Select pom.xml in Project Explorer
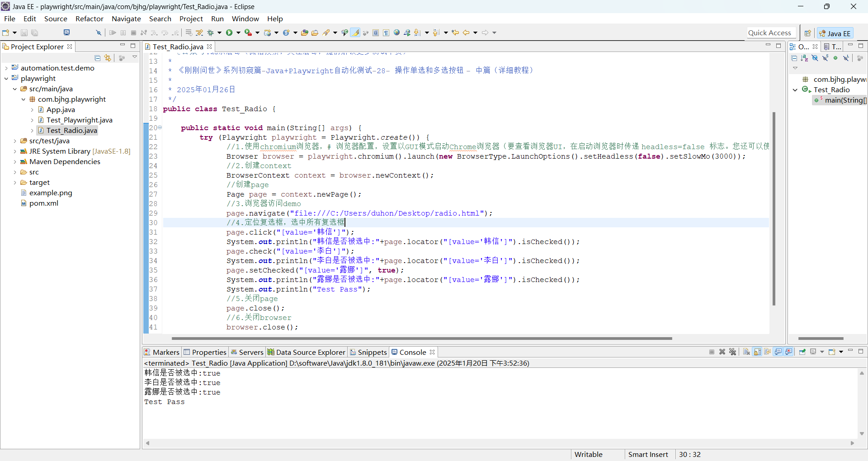The width and height of the screenshot is (868, 461). coord(43,203)
